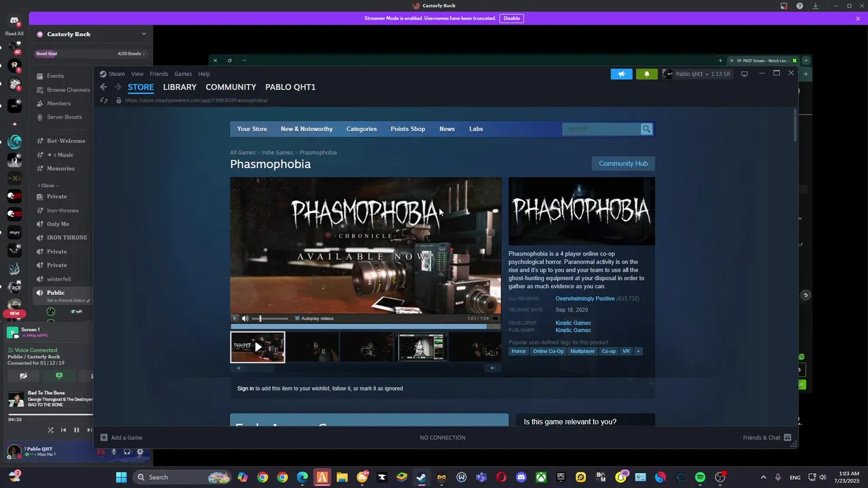Show hidden system tray icons chevron
Viewport: 868px width, 488px height.
coord(764,477)
